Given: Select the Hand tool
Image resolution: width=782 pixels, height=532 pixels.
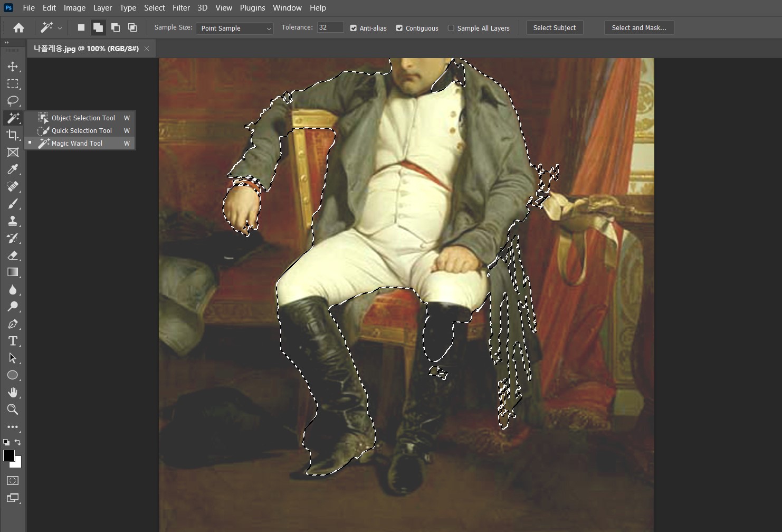Looking at the screenshot, I should (x=13, y=392).
